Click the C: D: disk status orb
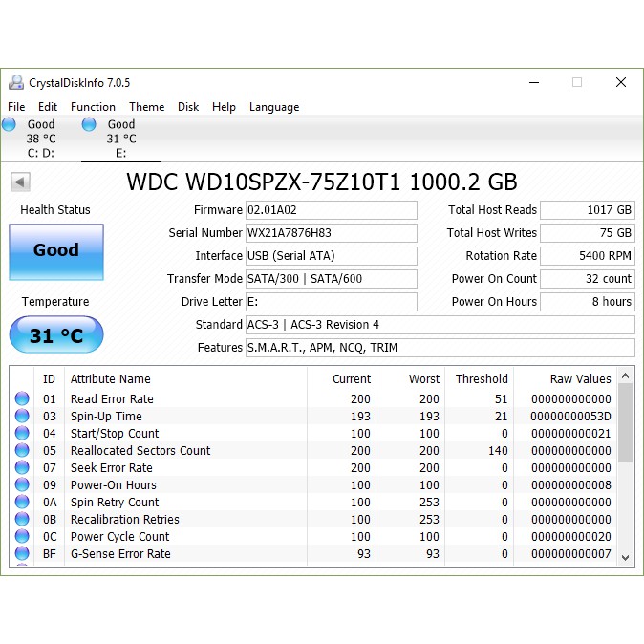 tap(10, 124)
